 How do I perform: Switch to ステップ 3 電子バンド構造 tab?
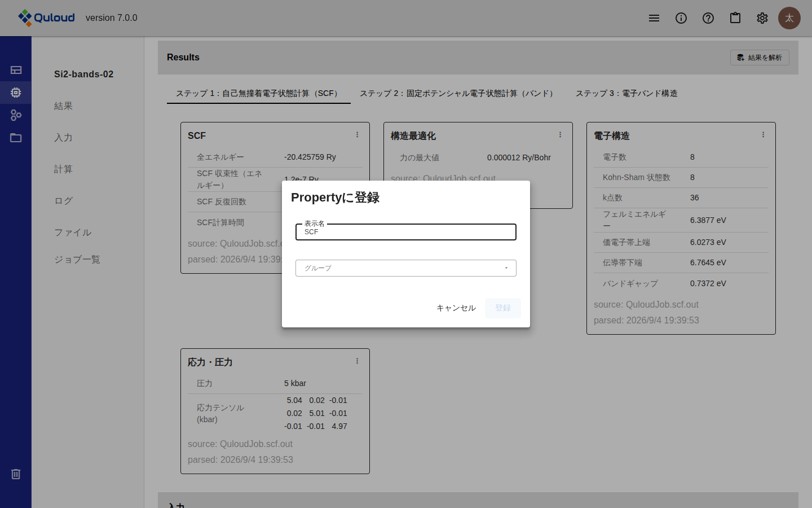click(626, 93)
